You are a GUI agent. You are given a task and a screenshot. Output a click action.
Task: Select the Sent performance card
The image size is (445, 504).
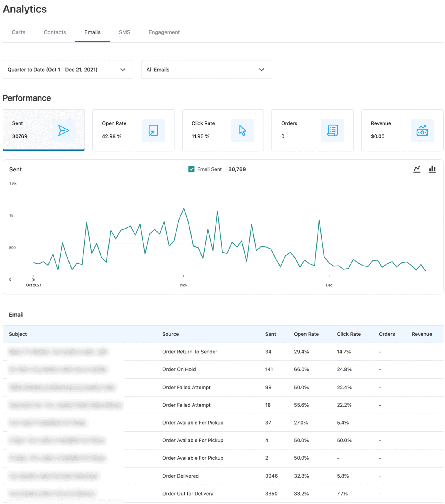click(44, 130)
